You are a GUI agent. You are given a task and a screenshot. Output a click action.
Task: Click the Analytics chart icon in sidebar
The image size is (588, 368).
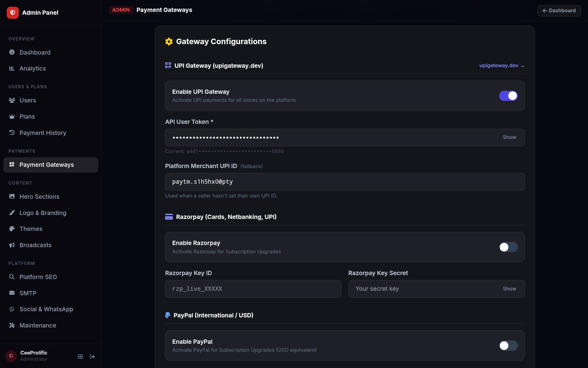pyautogui.click(x=12, y=68)
